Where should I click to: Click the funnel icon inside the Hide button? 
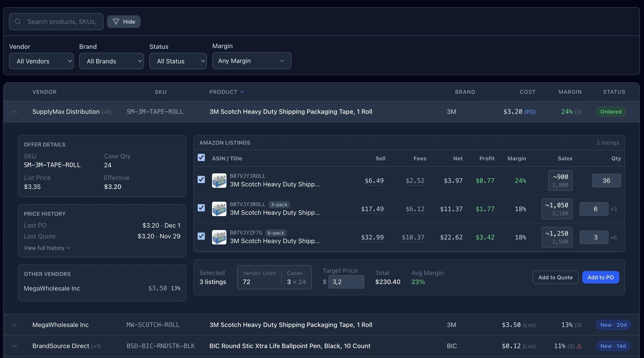[116, 22]
